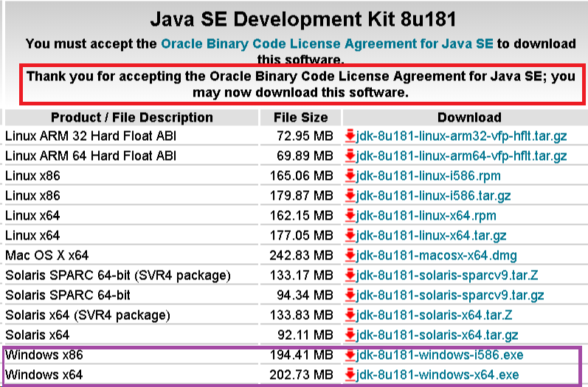Click the 72.95 MB file size
Image resolution: width=588 pixels, height=387 pixels.
[x=305, y=136]
